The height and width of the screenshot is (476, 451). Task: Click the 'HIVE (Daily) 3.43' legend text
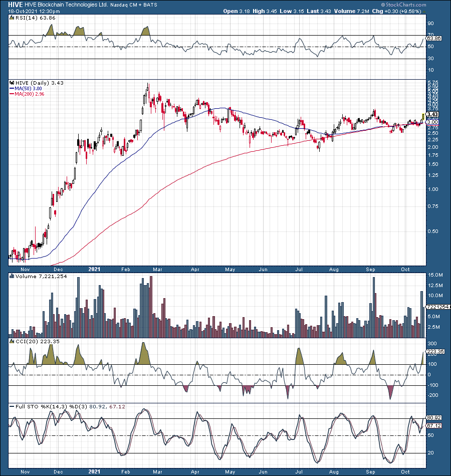pyautogui.click(x=40, y=83)
